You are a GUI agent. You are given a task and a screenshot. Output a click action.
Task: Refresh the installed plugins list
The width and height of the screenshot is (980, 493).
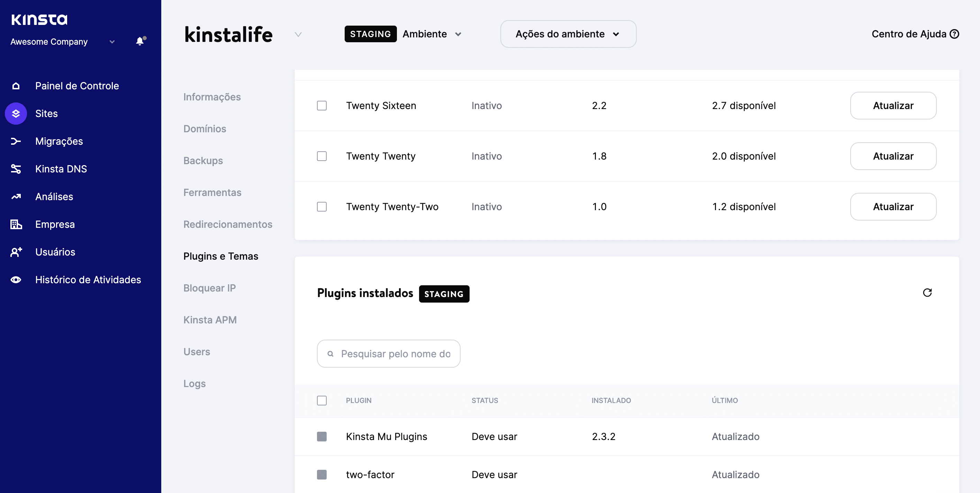pos(928,293)
